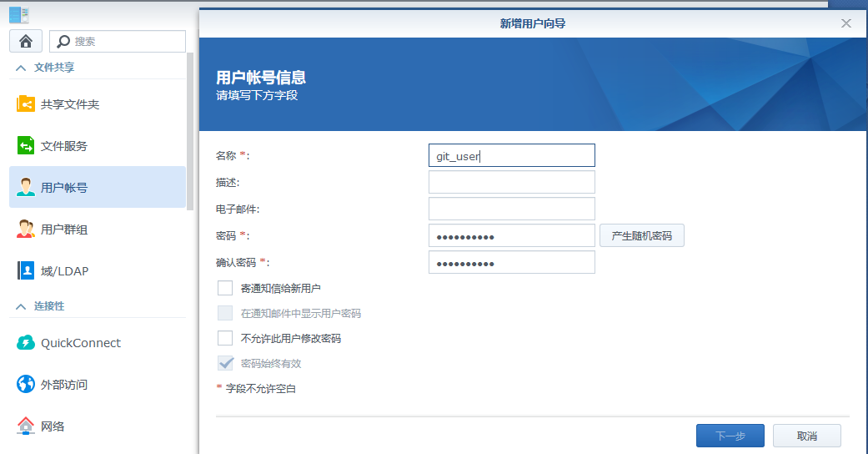Viewport: 868px width, 454px height.
Task: Open the external access (外部访问) globe icon
Action: pos(26,384)
